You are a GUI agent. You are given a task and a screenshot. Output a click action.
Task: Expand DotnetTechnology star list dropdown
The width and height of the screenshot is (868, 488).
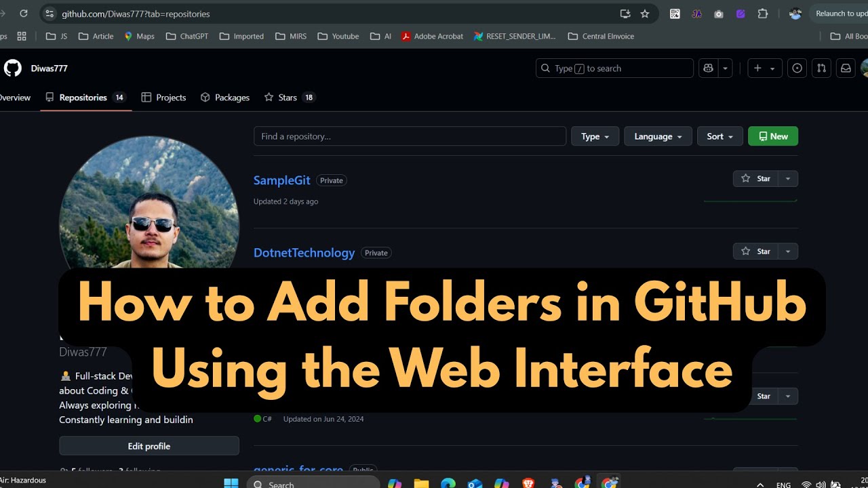click(788, 251)
